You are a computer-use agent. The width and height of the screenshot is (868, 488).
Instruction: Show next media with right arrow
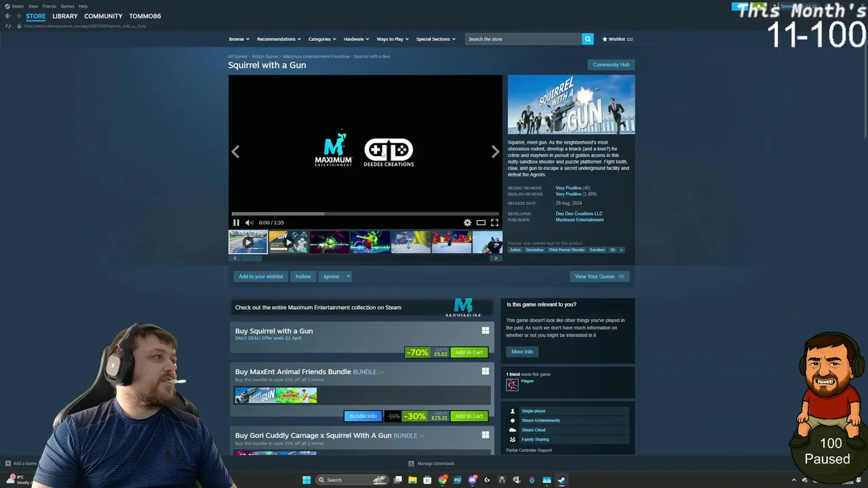pyautogui.click(x=495, y=152)
